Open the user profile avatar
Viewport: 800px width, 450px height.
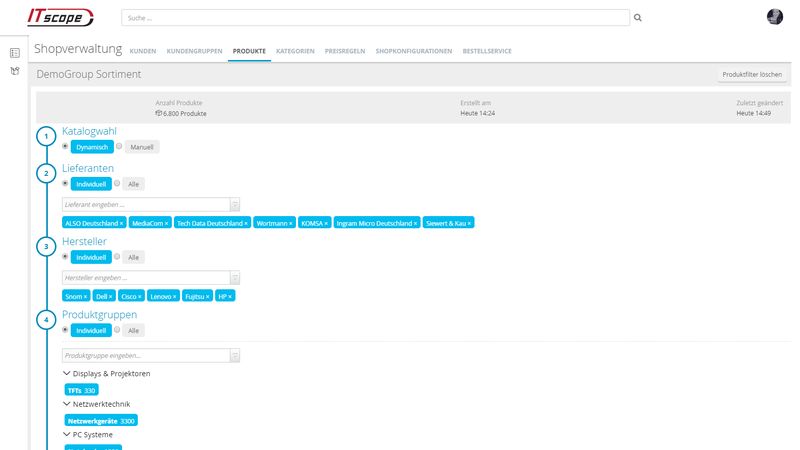[x=775, y=17]
